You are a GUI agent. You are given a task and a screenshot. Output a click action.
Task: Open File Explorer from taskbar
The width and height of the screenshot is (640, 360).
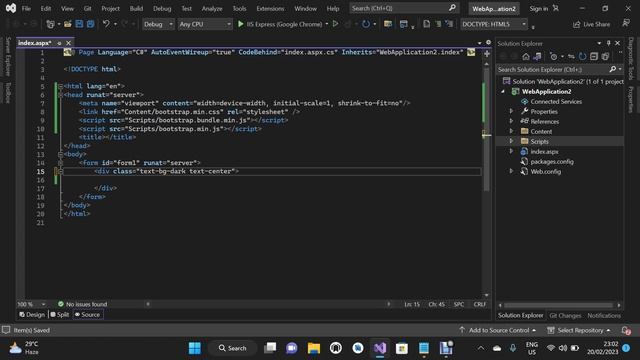[x=314, y=348]
